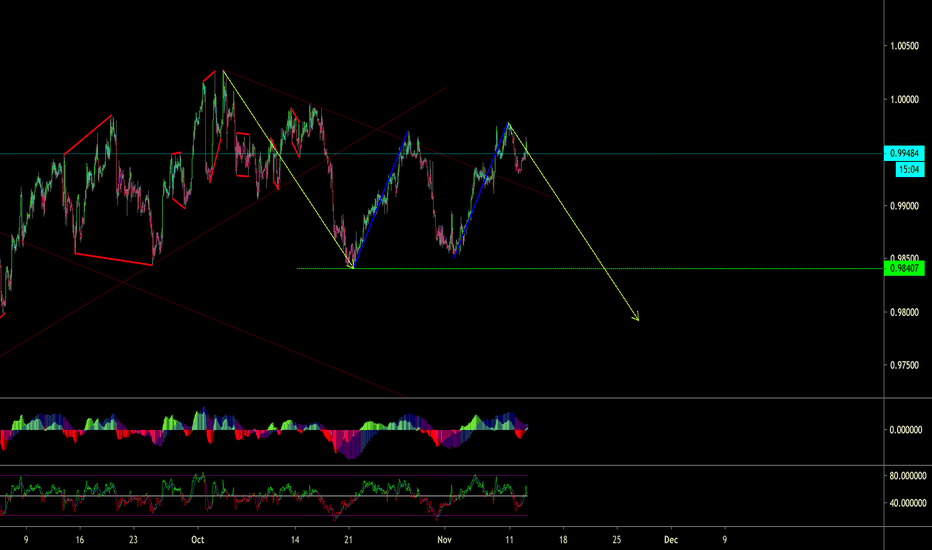Screen dimensions: 932x550
Task: Click the 0.000000 oscillator axis label
Action: coord(906,429)
